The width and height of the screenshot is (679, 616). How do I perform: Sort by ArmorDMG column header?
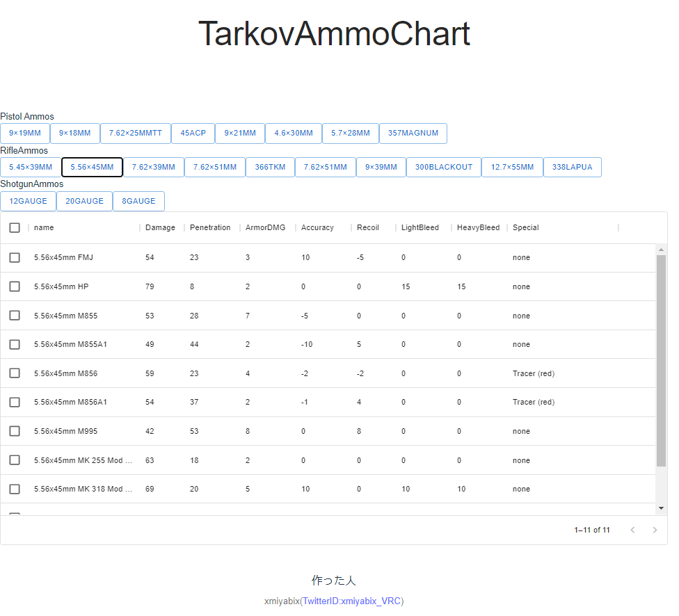266,228
